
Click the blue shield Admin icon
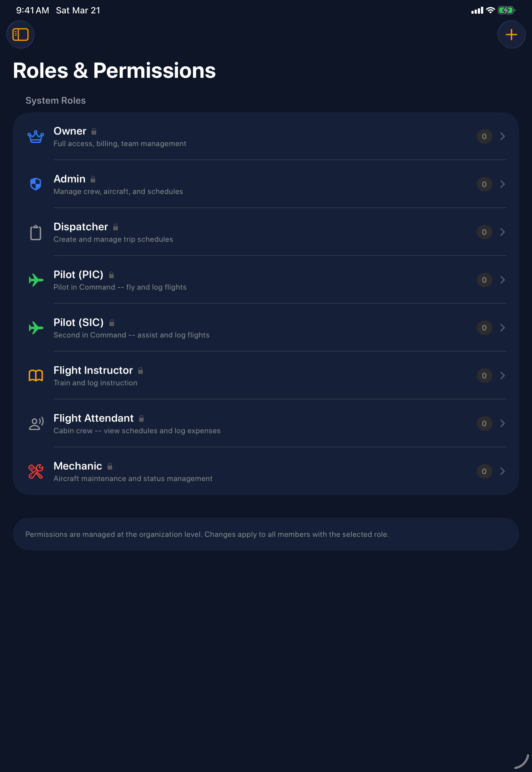[x=36, y=184]
